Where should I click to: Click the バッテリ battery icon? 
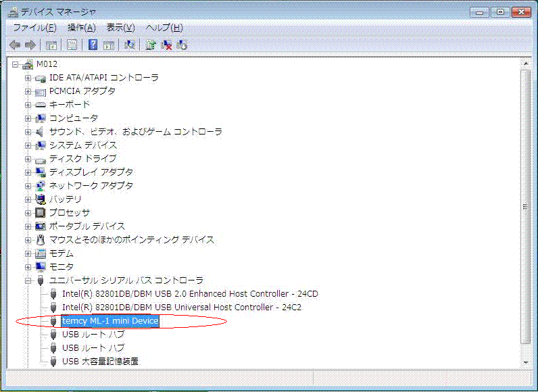[41, 199]
